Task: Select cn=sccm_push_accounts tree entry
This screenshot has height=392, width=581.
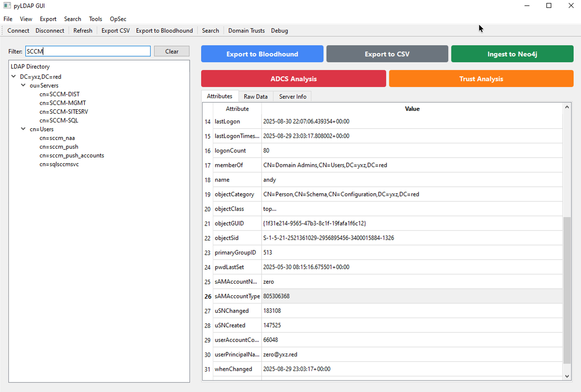Action: [x=72, y=155]
